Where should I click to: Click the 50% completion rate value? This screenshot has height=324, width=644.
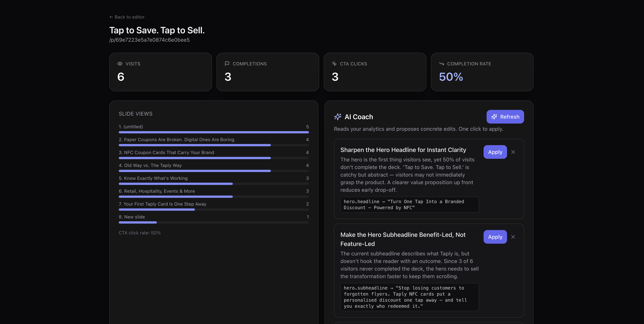(451, 77)
